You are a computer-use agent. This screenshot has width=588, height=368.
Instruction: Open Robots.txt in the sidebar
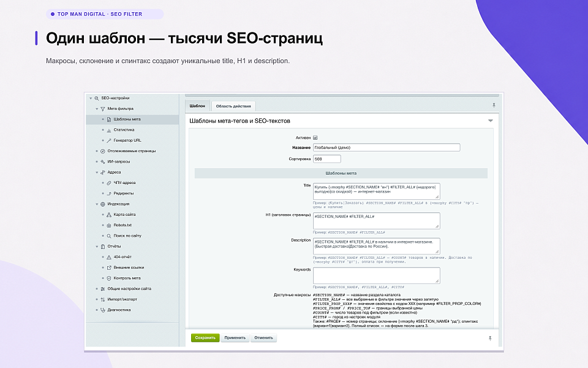(123, 225)
